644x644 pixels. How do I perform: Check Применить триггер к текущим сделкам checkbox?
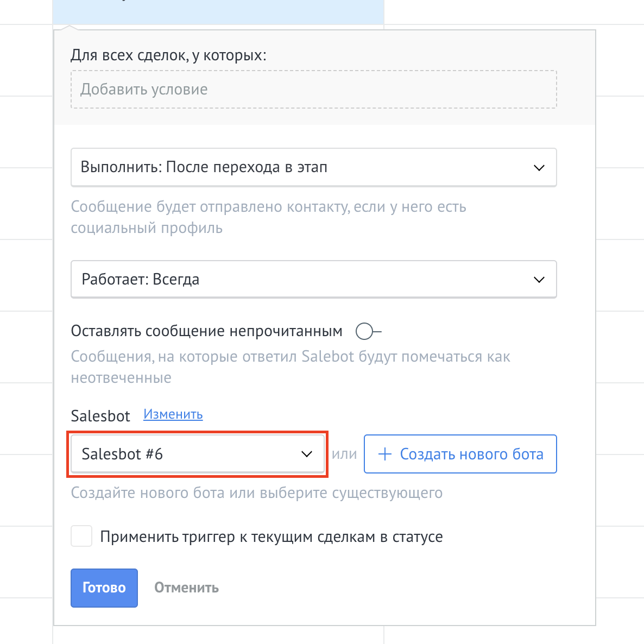[x=81, y=536]
